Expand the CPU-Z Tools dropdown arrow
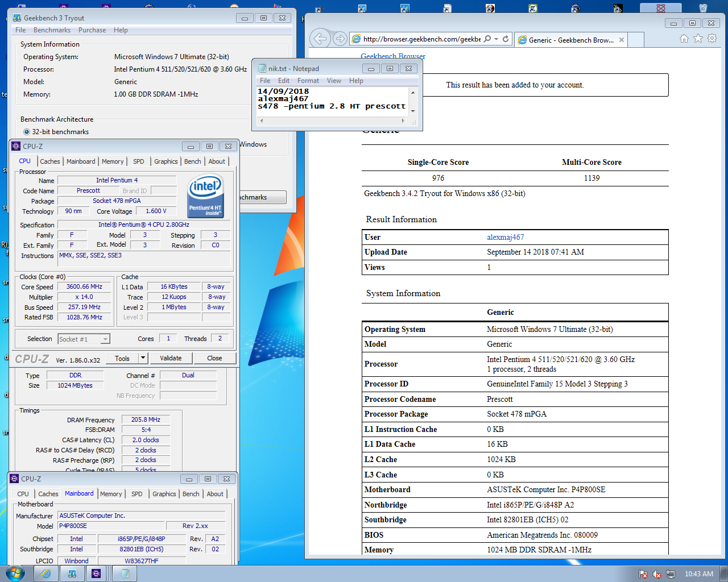This screenshot has width=728, height=582. (x=143, y=358)
